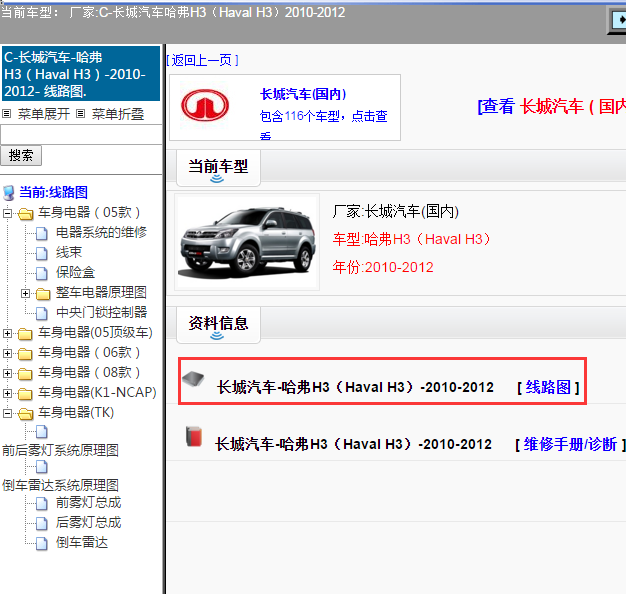The height and width of the screenshot is (594, 626).
Task: Open 中央门锁控制器 document
Action: 101,312
